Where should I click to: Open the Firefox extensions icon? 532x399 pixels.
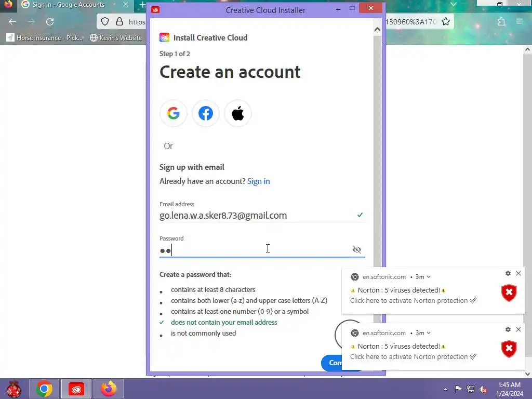tap(501, 22)
